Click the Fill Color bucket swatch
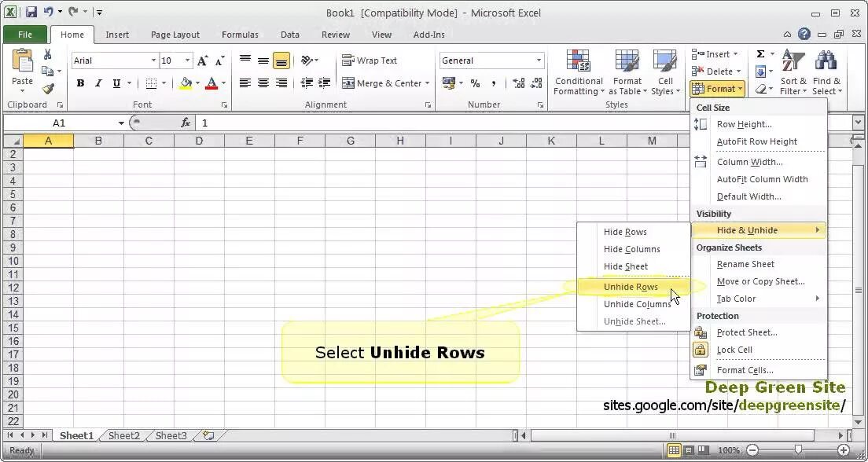Viewport: 868px width, 462px height. pyautogui.click(x=186, y=83)
